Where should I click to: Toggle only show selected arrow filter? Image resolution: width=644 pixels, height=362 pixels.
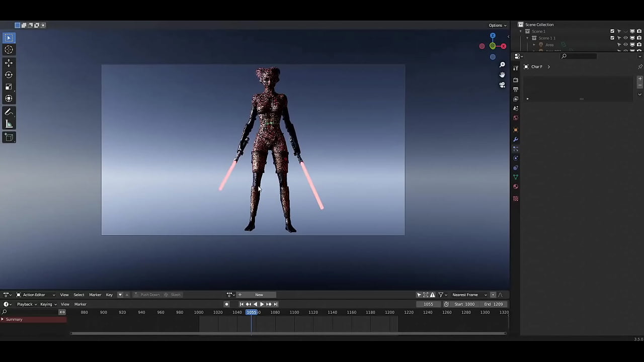coord(419,295)
